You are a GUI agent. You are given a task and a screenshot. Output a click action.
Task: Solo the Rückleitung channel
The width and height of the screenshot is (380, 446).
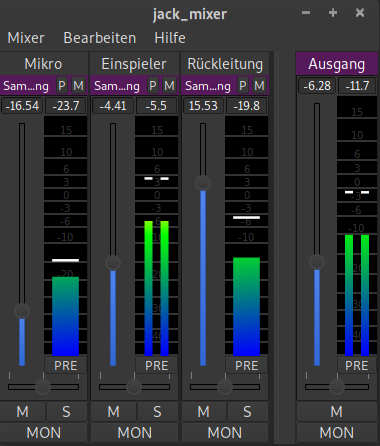point(247,412)
